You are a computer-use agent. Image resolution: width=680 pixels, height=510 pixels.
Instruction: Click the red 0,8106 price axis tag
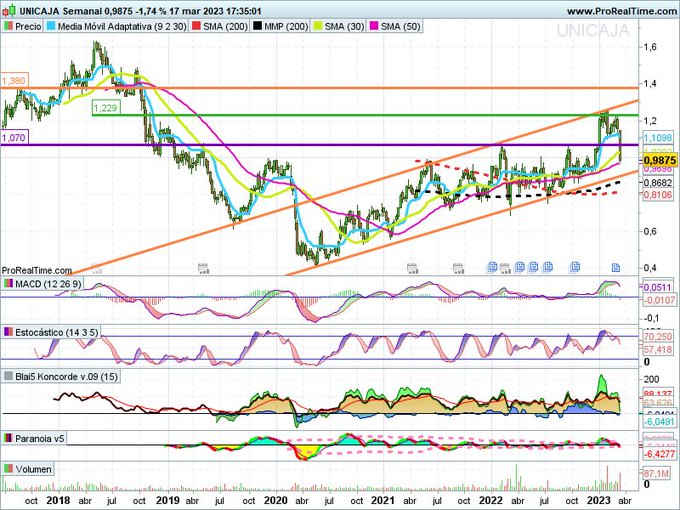(x=658, y=195)
